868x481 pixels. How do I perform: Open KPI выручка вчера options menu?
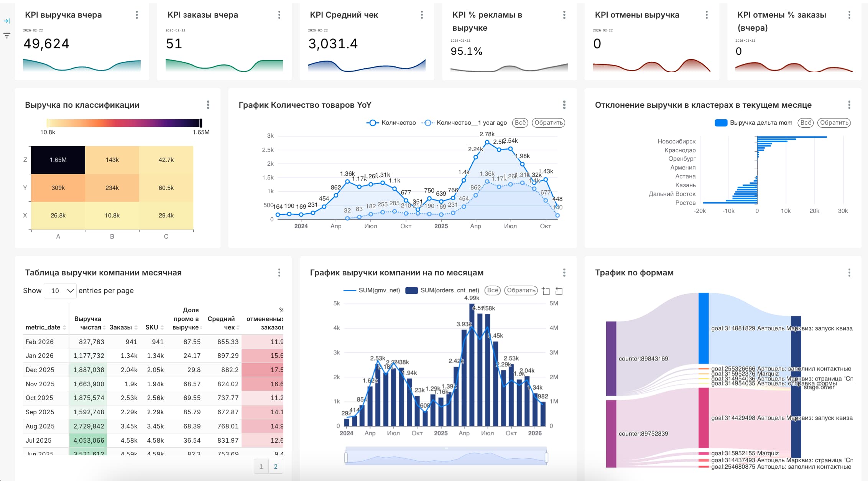[x=136, y=15]
